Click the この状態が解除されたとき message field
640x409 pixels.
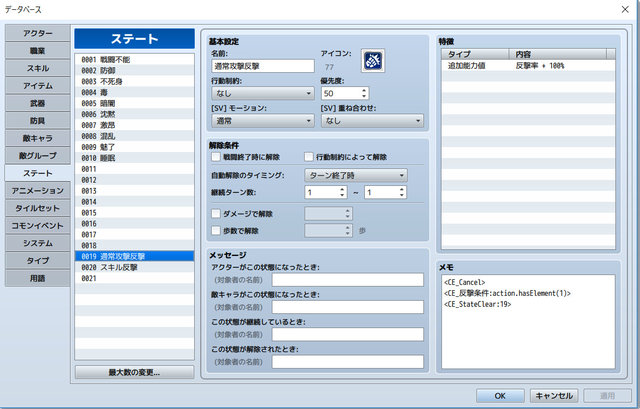click(x=348, y=362)
